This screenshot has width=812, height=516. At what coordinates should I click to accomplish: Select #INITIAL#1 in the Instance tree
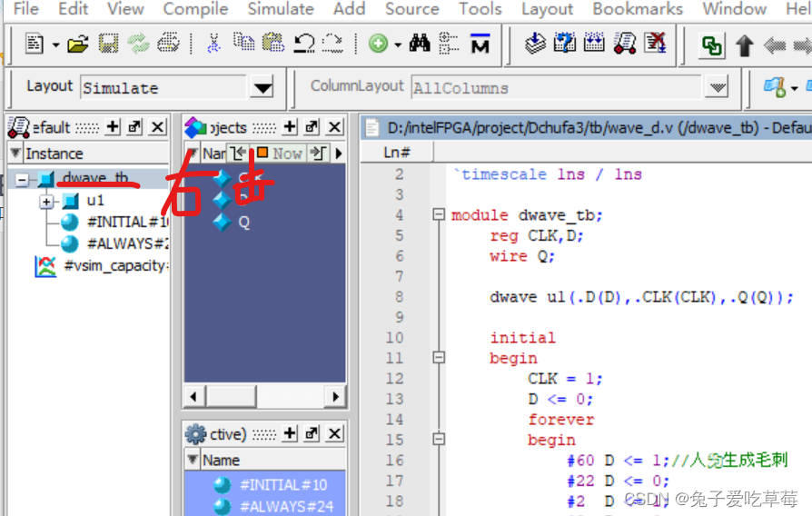(x=127, y=223)
